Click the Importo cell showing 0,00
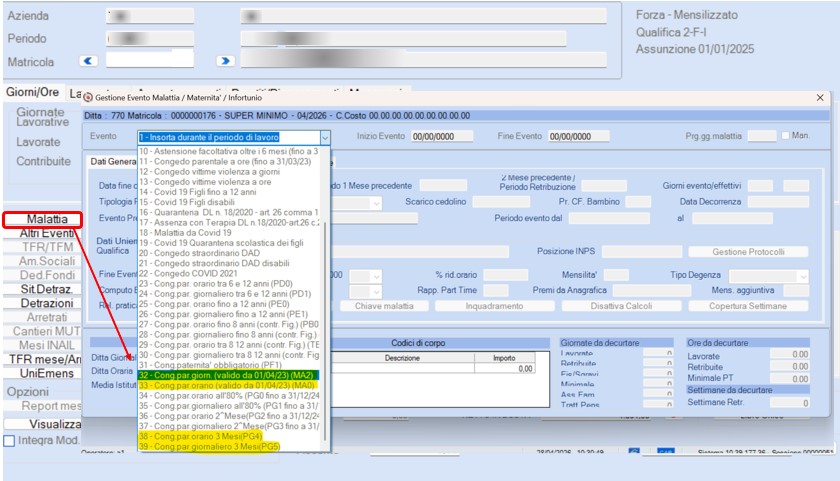The image size is (840, 481). coord(504,369)
